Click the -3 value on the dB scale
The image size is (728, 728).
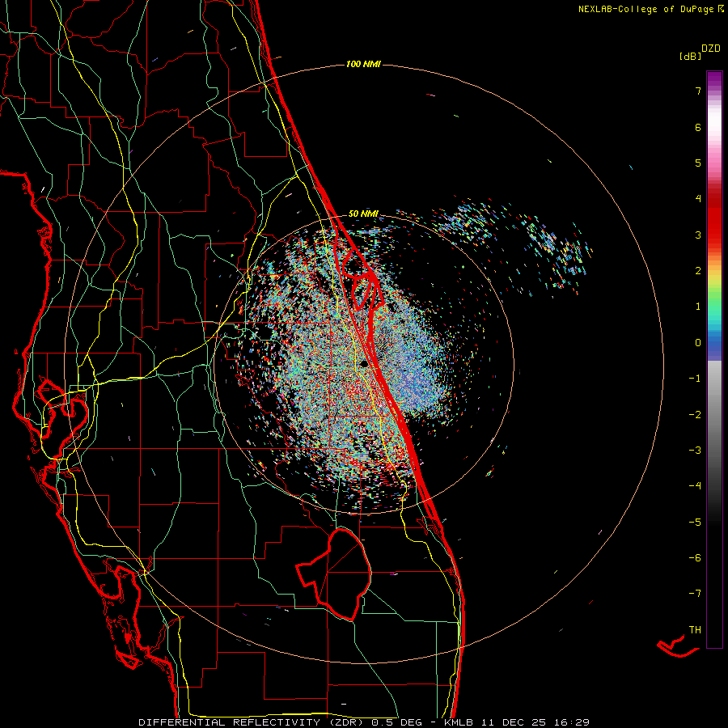tap(695, 451)
